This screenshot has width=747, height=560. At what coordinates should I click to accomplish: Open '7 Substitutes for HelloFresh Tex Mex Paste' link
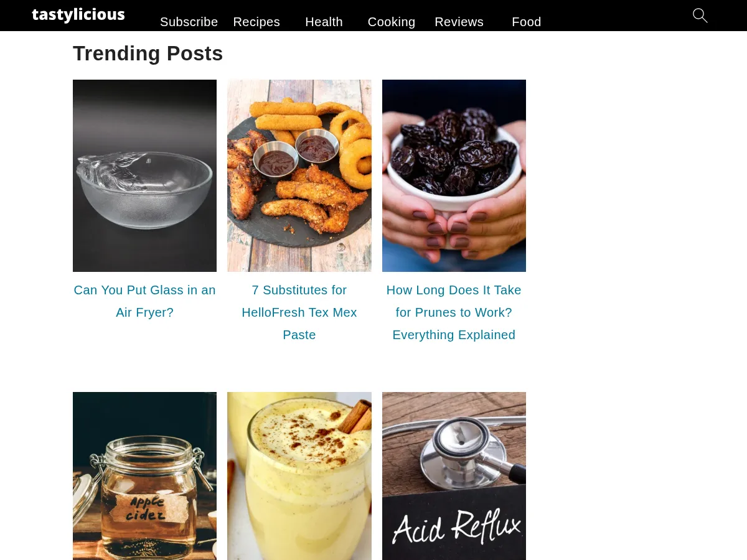[x=299, y=312]
